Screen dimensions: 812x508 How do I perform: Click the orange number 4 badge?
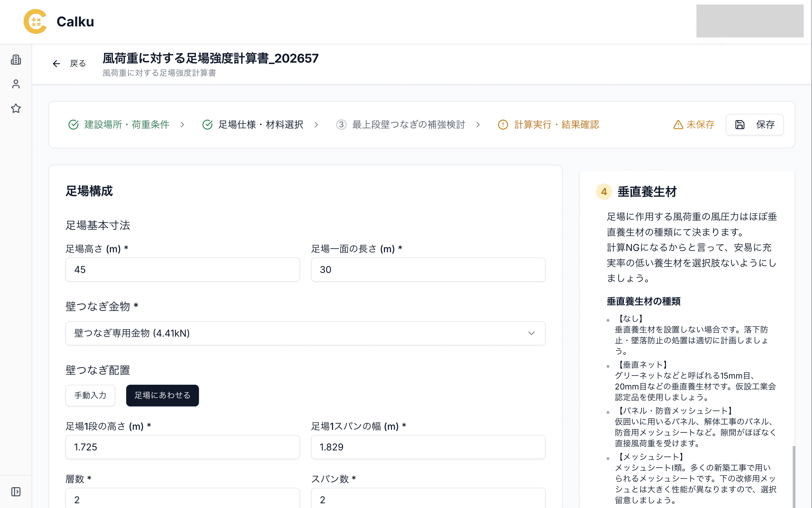click(604, 192)
